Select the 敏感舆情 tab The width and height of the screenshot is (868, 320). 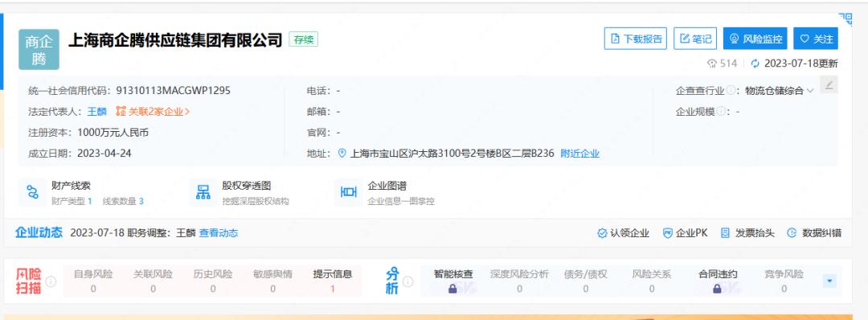click(x=273, y=281)
